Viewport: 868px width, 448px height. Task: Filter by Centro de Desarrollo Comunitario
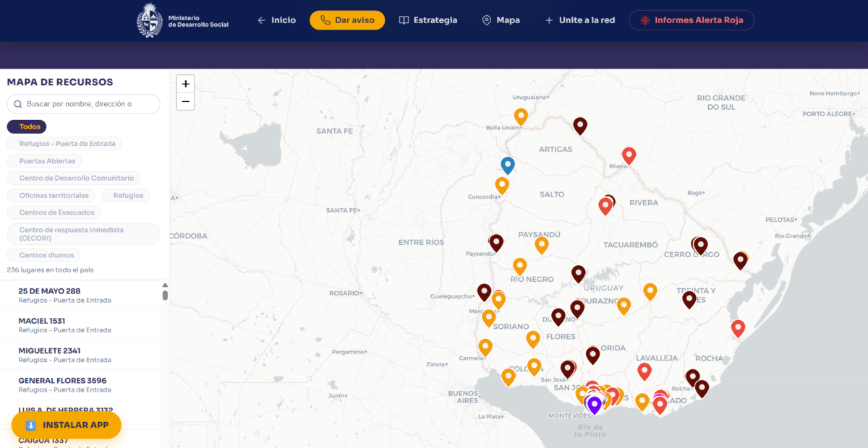click(74, 178)
